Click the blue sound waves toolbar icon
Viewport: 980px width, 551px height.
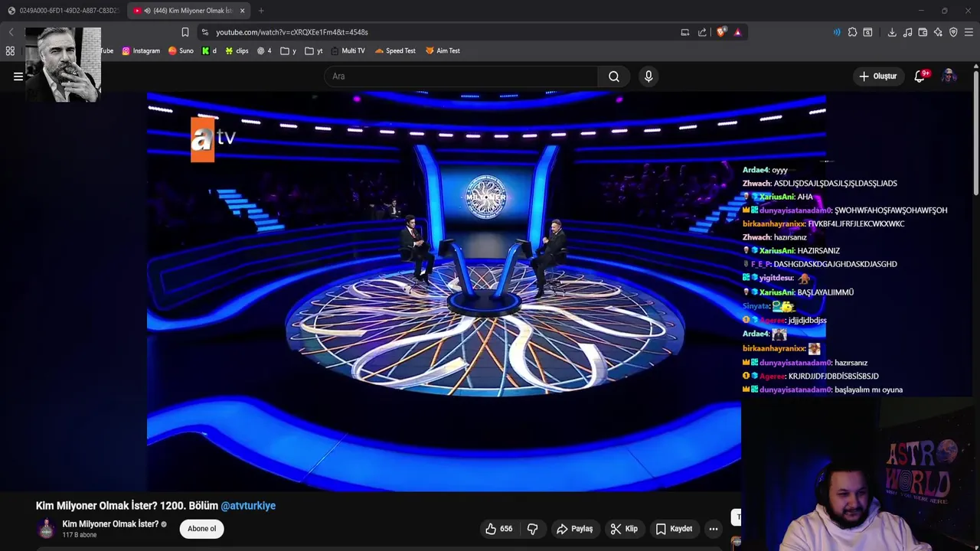coord(837,32)
